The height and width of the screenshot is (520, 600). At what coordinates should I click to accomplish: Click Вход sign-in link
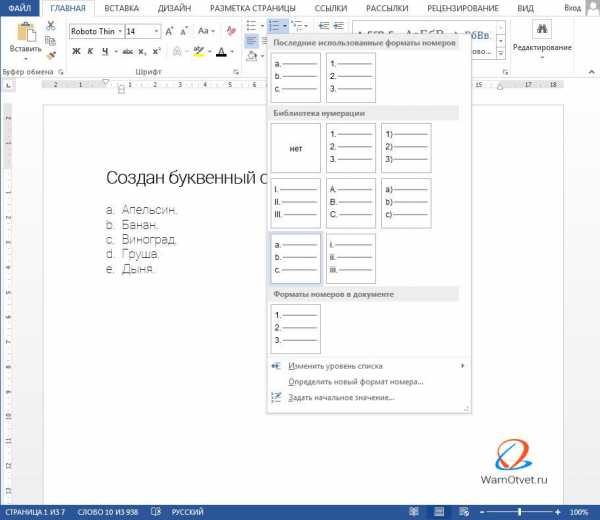pos(572,8)
